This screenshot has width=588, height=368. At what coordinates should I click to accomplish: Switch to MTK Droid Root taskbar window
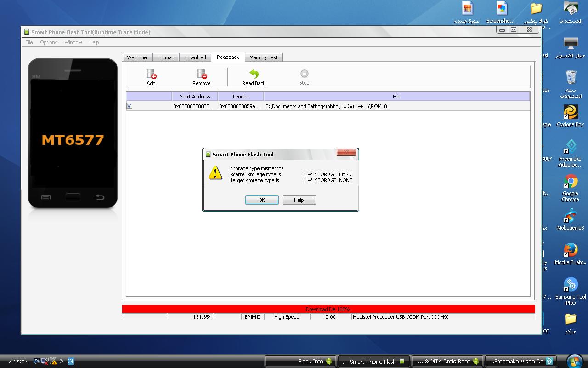pos(447,362)
